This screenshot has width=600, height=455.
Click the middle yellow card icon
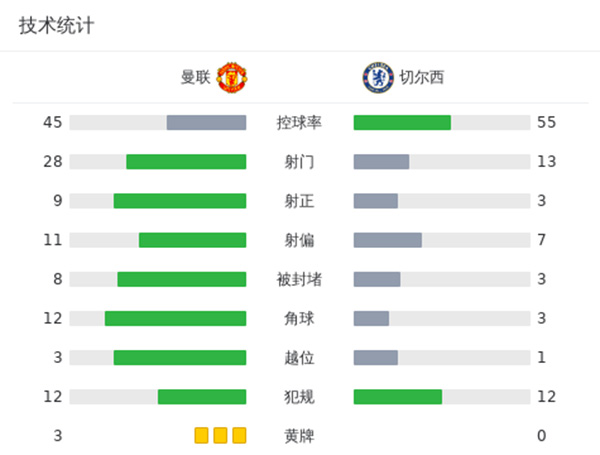coord(220,435)
